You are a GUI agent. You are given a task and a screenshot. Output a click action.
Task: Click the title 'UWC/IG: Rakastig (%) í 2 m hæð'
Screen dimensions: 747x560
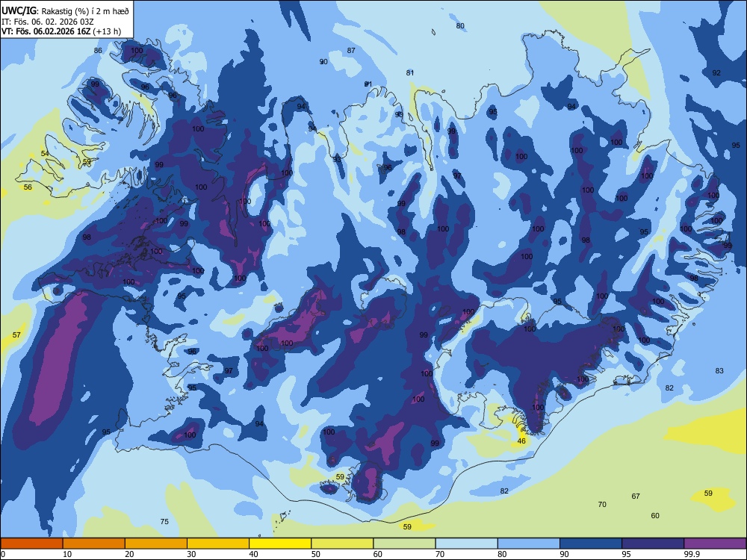[65, 11]
